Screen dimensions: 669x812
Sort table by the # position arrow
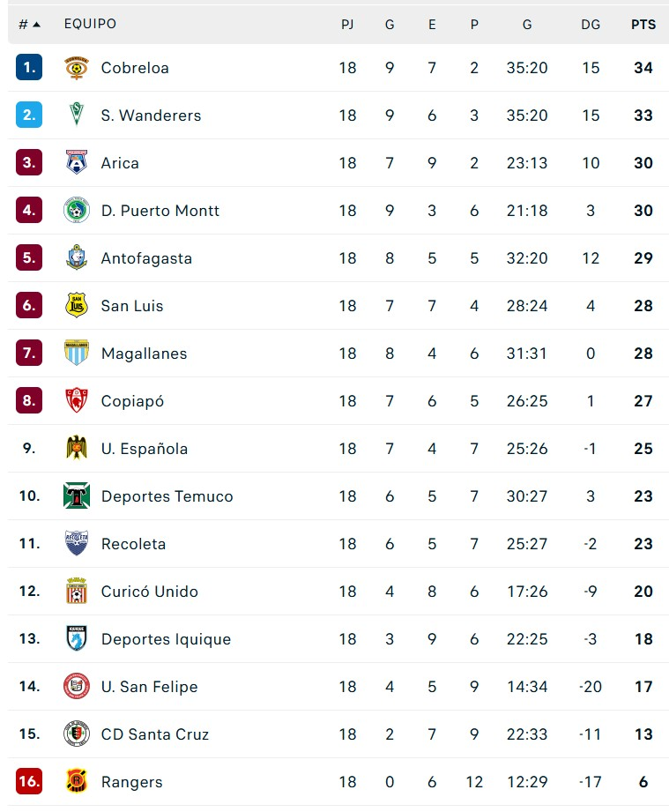pyautogui.click(x=36, y=25)
